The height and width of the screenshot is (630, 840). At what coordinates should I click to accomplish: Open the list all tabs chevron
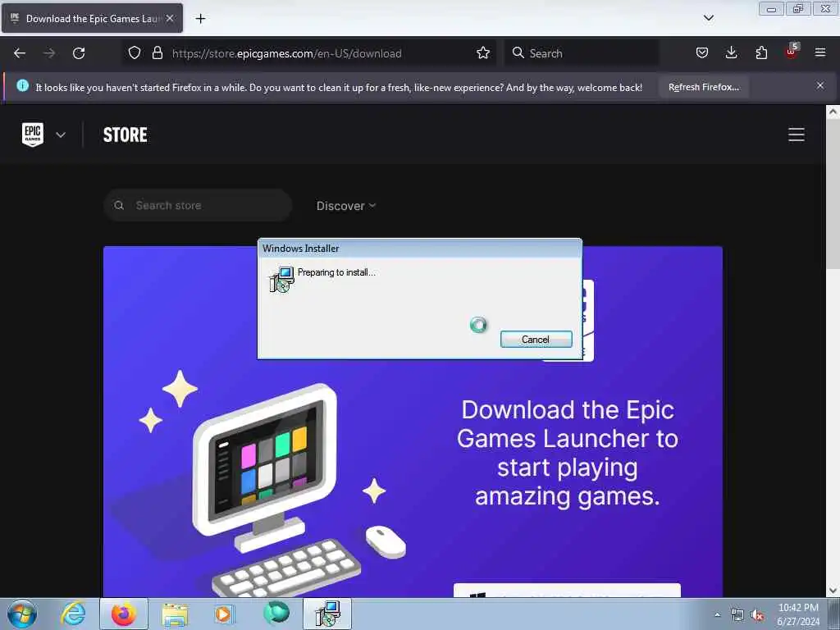click(708, 18)
